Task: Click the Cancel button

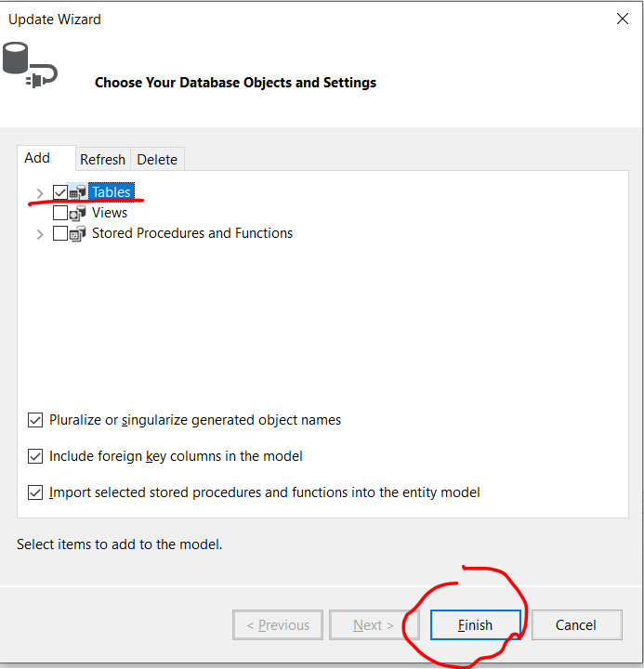Action: [576, 625]
